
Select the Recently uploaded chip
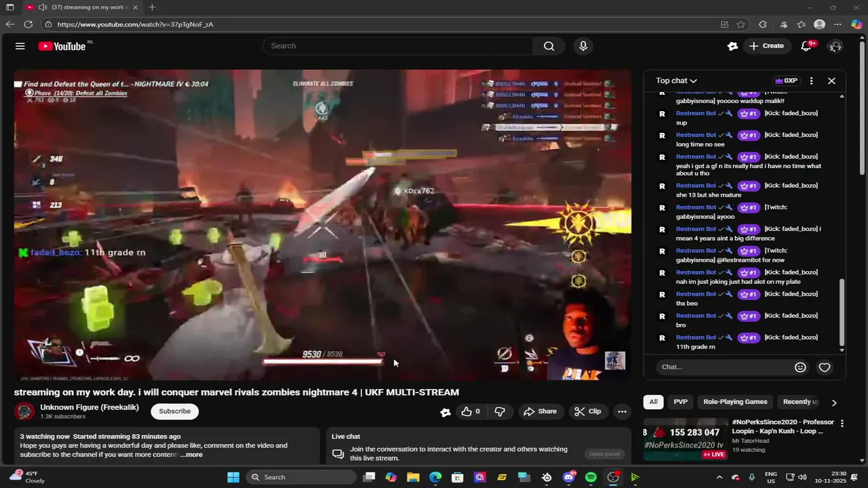click(x=800, y=402)
